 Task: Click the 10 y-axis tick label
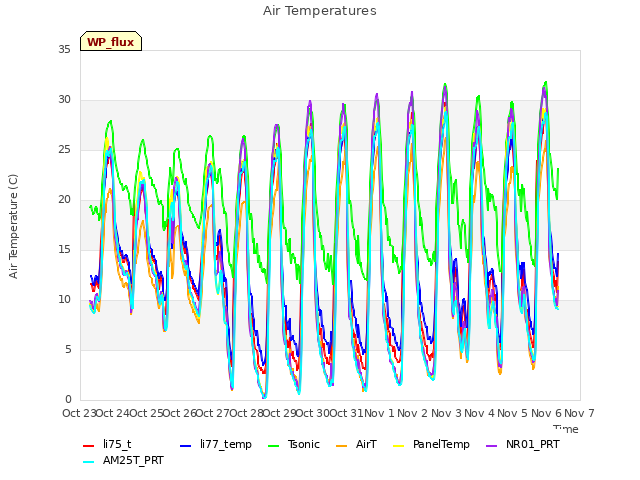click(64, 299)
